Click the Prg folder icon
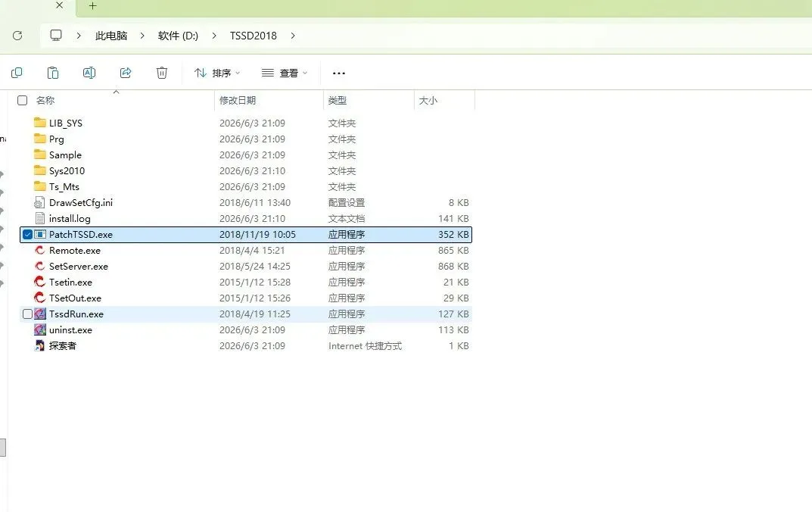The height and width of the screenshot is (512, 812). click(40, 139)
